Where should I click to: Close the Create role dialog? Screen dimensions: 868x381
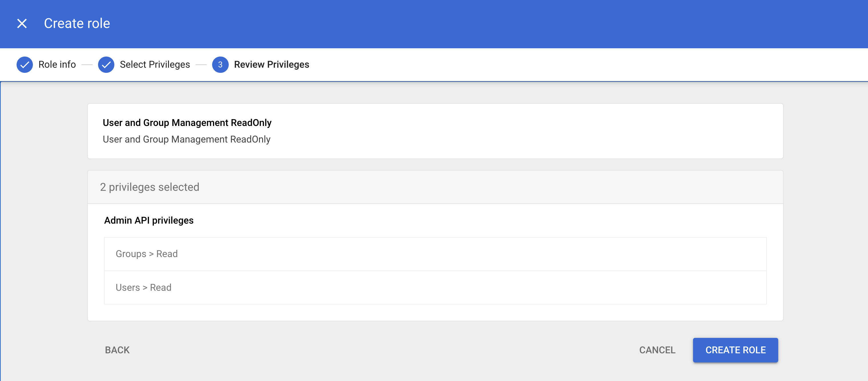(x=22, y=23)
